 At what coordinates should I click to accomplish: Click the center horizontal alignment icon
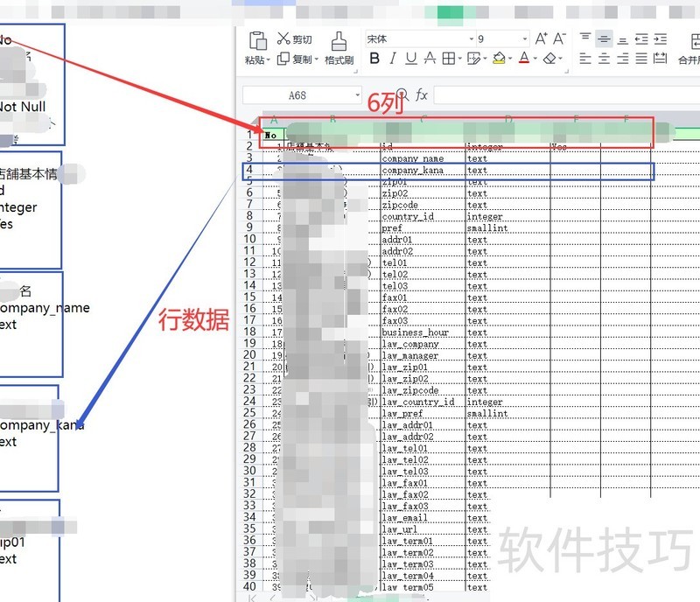[x=603, y=59]
